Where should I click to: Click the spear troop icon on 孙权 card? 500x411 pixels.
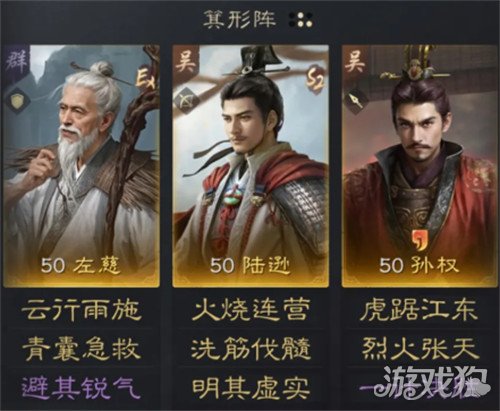click(x=356, y=100)
